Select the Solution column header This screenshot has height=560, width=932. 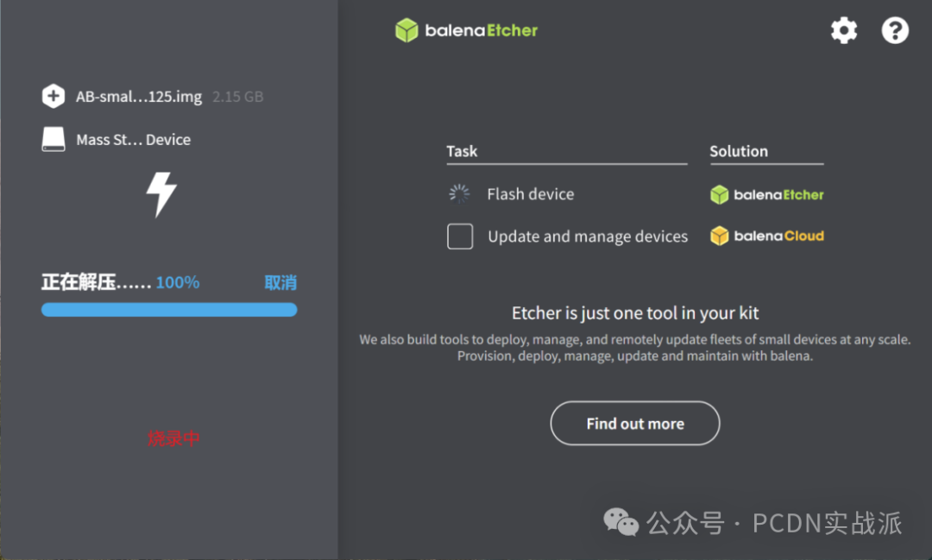738,151
